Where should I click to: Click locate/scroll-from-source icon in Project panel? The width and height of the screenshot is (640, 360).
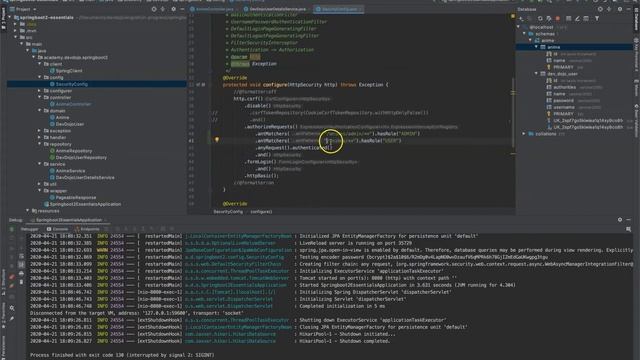pyautogui.click(x=154, y=9)
